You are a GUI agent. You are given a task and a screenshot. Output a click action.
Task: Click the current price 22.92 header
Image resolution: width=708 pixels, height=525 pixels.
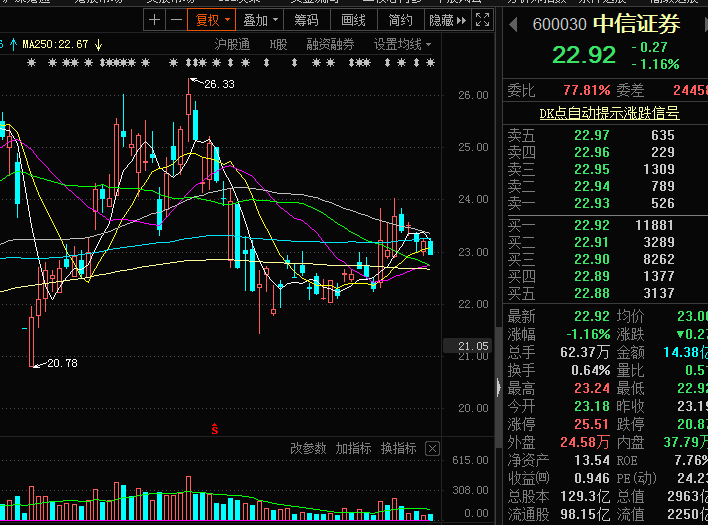(x=584, y=55)
